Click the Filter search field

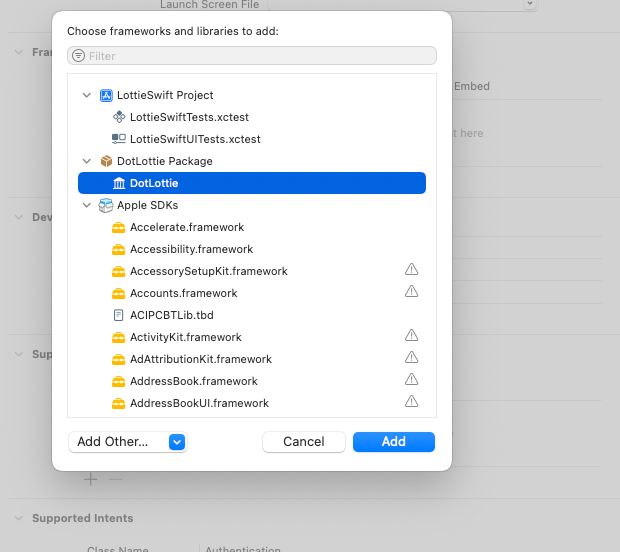(251, 56)
